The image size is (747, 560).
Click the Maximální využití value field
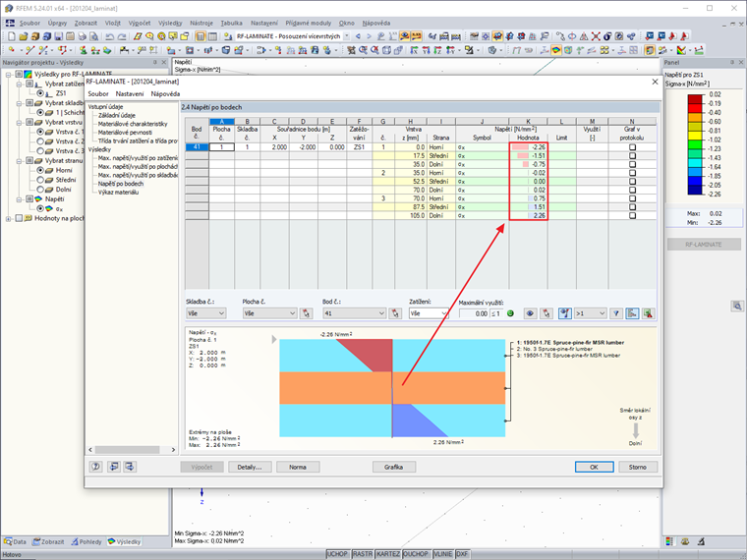tap(474, 313)
